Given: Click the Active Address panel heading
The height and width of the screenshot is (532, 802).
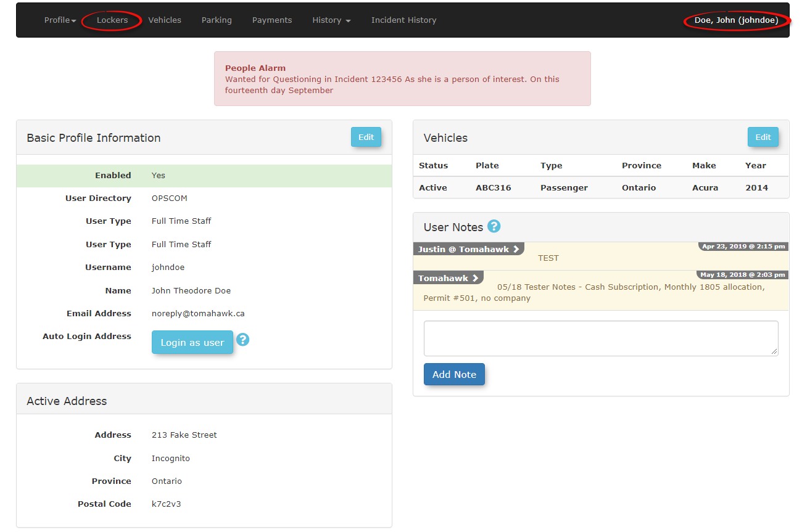Looking at the screenshot, I should pos(67,401).
